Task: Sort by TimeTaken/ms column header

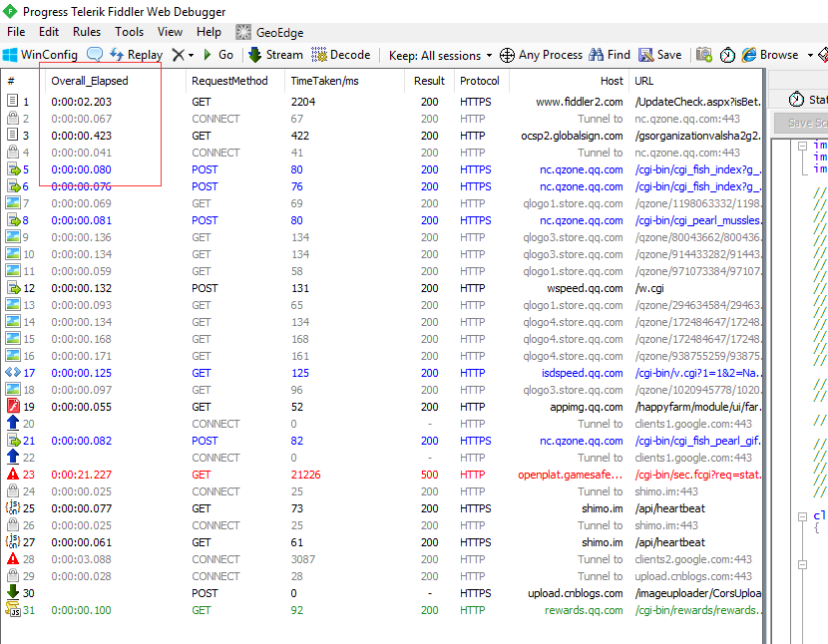Action: tap(325, 81)
